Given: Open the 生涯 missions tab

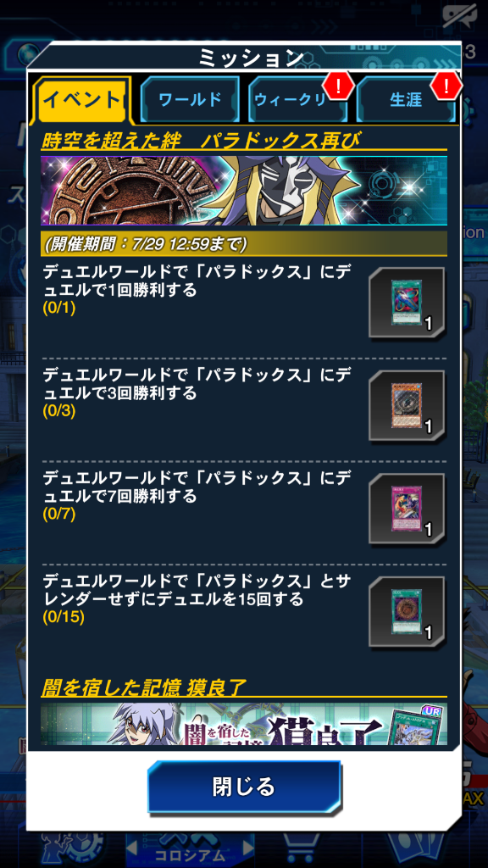Looking at the screenshot, I should point(406,100).
